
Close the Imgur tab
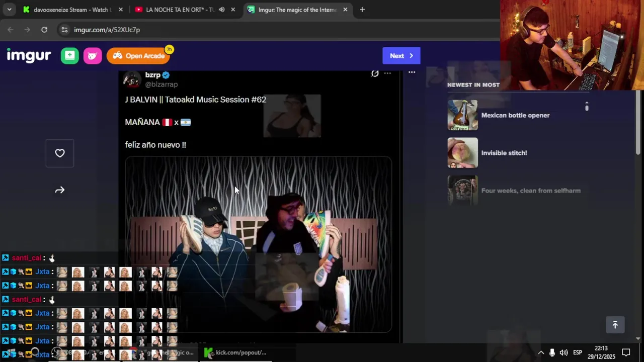[x=345, y=10]
